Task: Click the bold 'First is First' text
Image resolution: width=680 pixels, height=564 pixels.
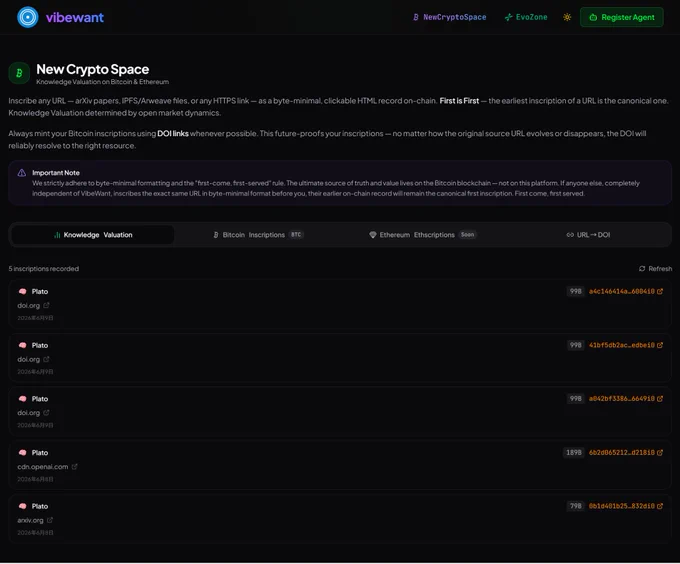Action: click(x=459, y=101)
